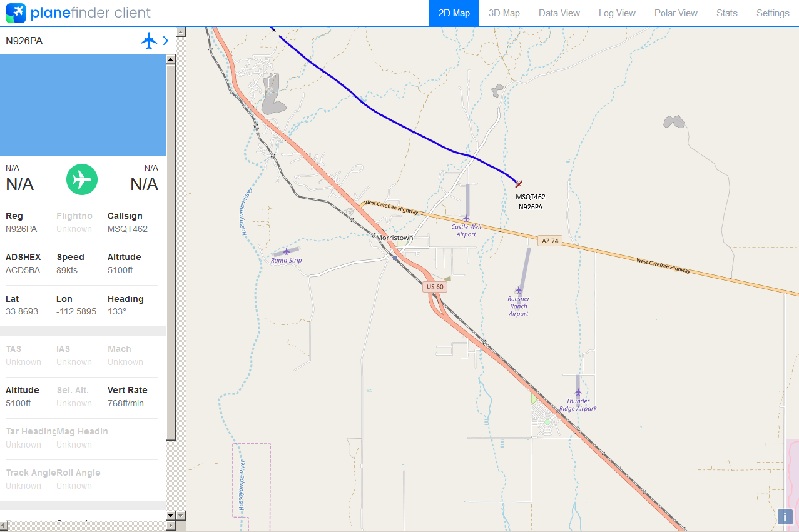Image resolution: width=799 pixels, height=532 pixels.
Task: Click the horizontal scrollbar right arrow
Action: (x=170, y=526)
